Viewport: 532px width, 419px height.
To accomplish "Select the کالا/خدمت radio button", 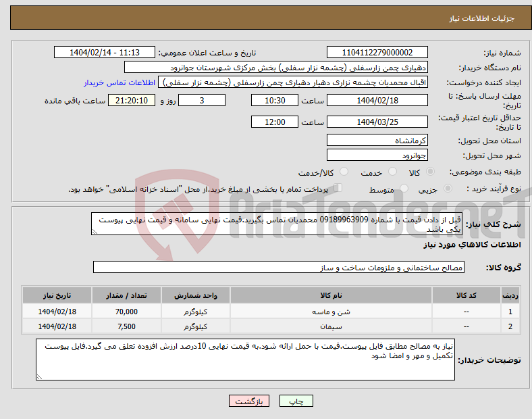I will [344, 172].
